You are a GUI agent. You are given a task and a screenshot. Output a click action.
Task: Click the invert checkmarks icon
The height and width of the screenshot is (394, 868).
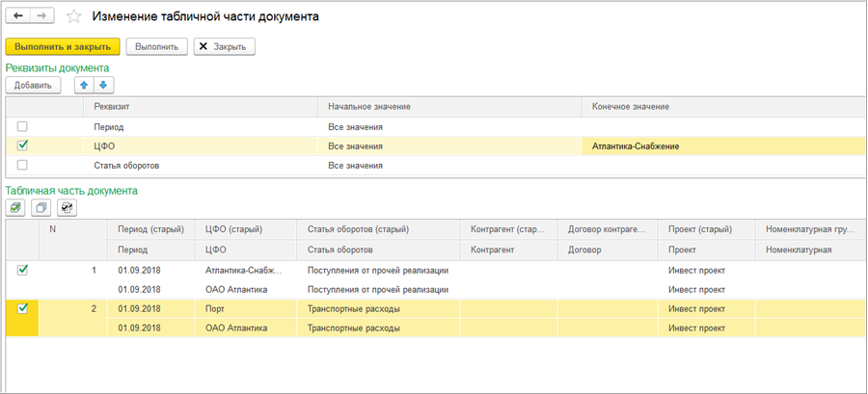pos(67,207)
